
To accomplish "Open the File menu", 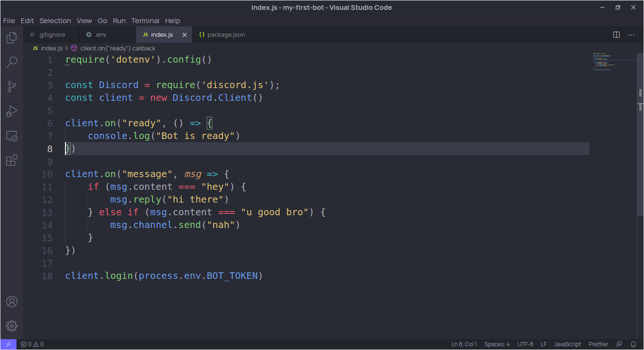I will coord(9,21).
